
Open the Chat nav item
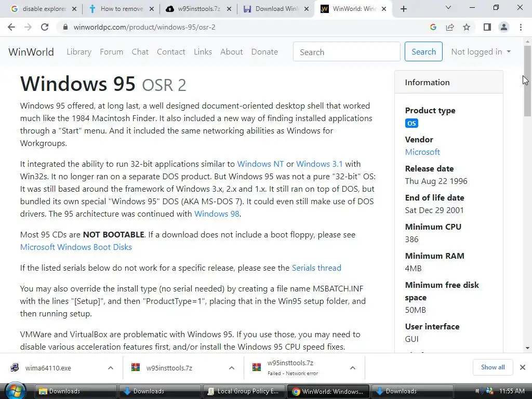tap(140, 51)
